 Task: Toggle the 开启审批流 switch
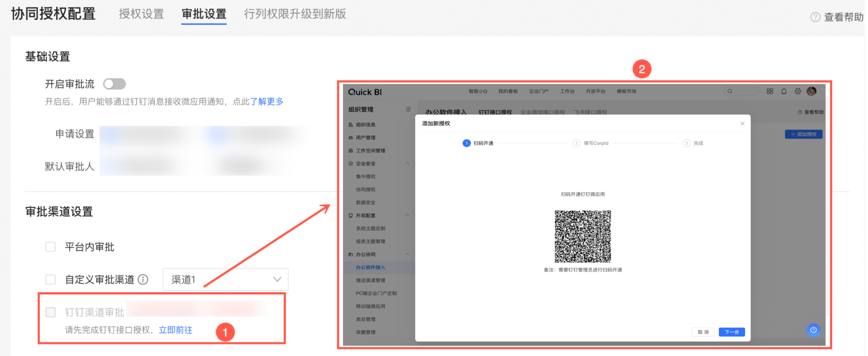114,84
